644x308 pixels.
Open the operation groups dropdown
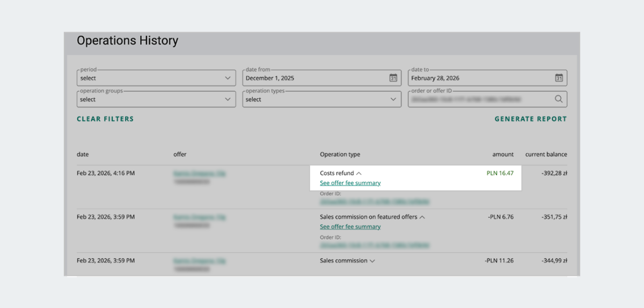point(156,99)
